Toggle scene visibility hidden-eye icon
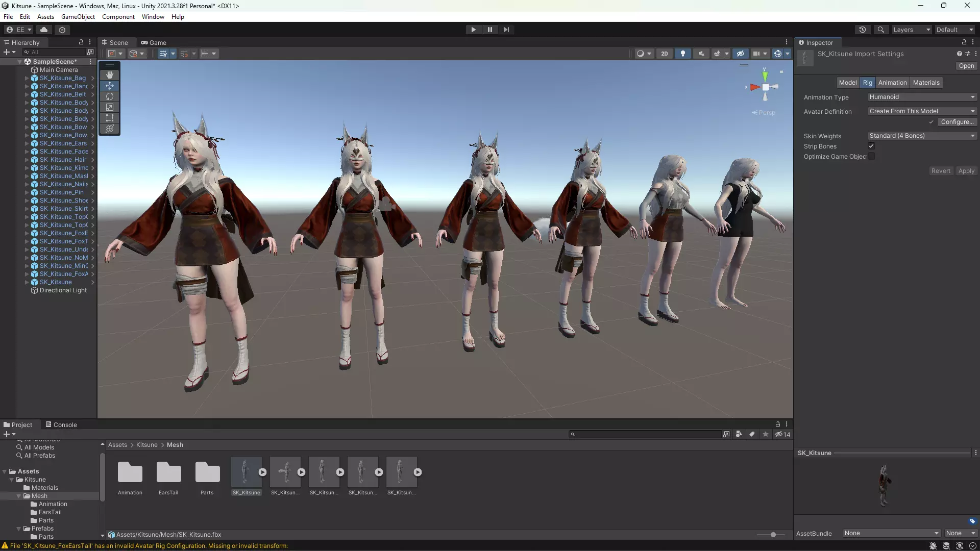The height and width of the screenshot is (551, 980). coord(740,54)
